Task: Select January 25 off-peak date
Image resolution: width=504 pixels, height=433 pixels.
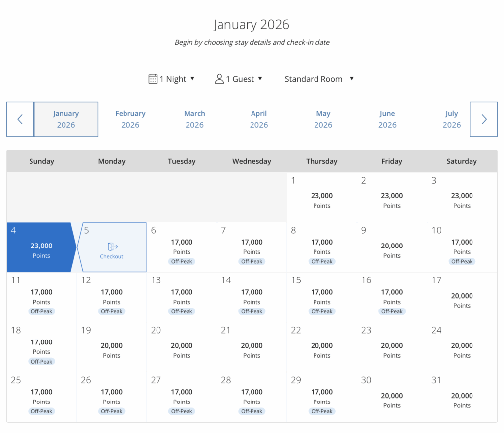Action: click(41, 398)
